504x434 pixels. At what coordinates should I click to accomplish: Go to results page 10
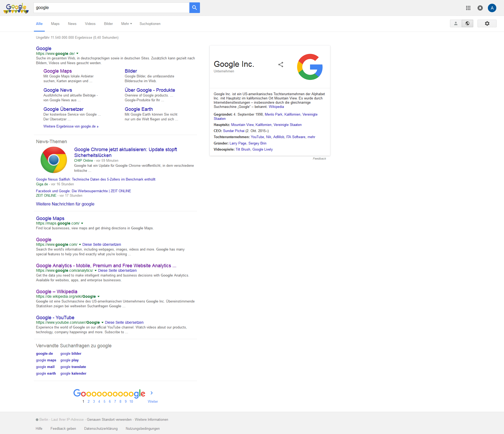coord(131,402)
